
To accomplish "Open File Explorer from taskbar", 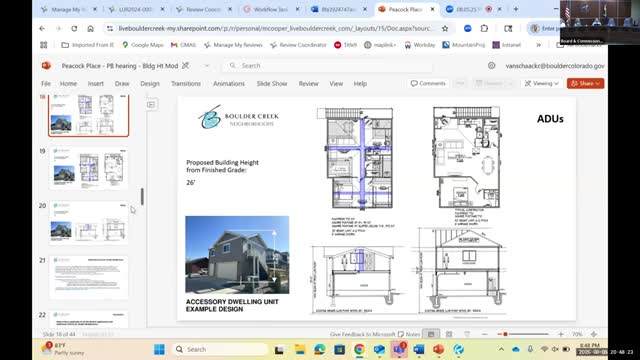I will click(300, 349).
